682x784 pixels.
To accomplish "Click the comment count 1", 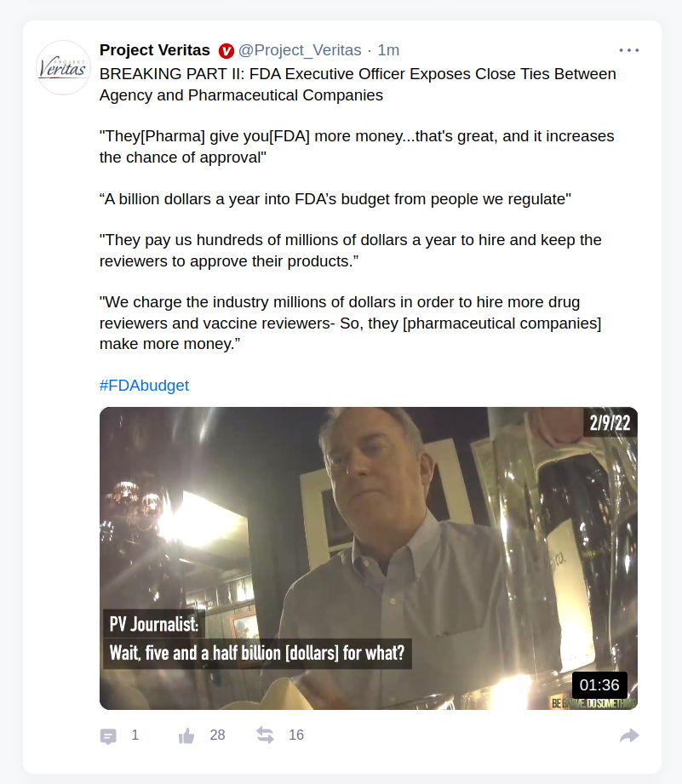I will pyautogui.click(x=135, y=735).
